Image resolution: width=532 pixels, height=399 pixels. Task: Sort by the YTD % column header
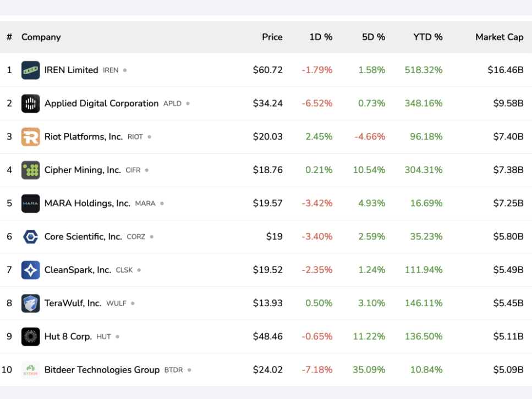[427, 37]
